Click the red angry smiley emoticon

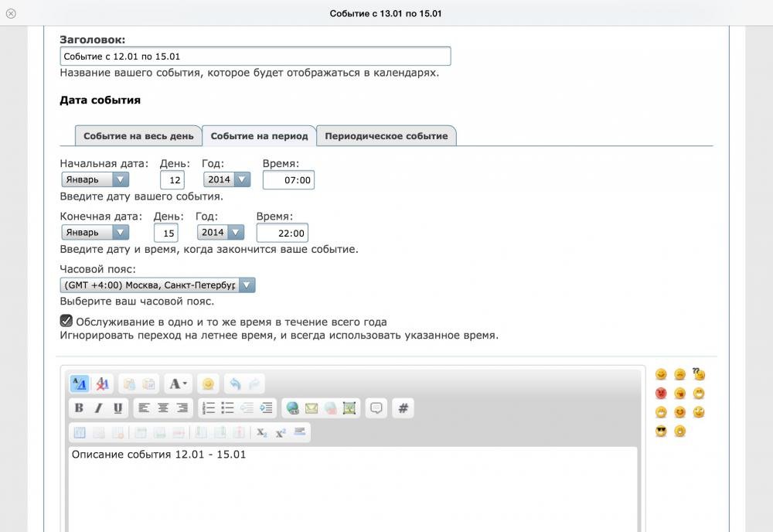[661, 394]
